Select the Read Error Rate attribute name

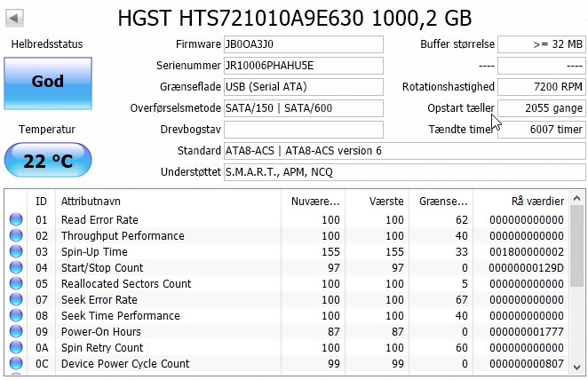[99, 219]
